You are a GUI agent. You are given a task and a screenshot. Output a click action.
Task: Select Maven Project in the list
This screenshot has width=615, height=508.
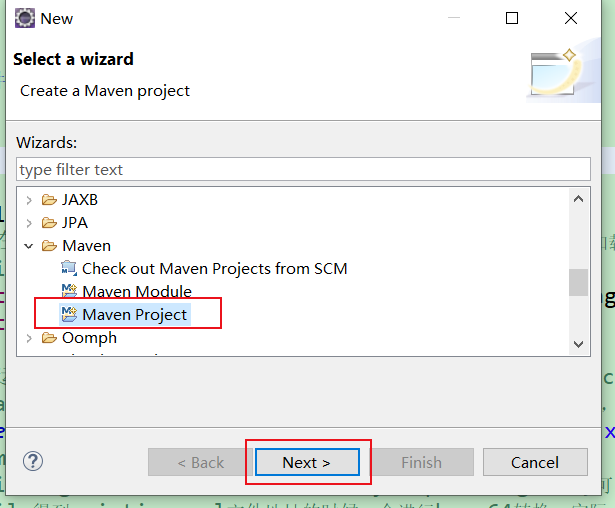(x=134, y=315)
